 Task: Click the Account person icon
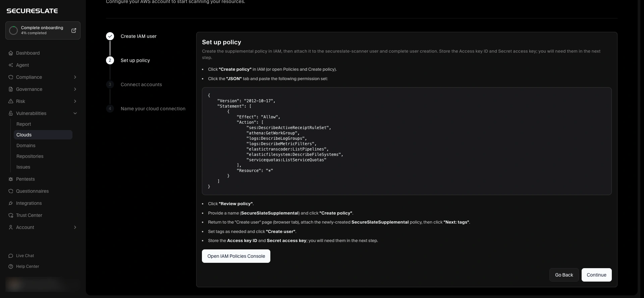coord(11,227)
